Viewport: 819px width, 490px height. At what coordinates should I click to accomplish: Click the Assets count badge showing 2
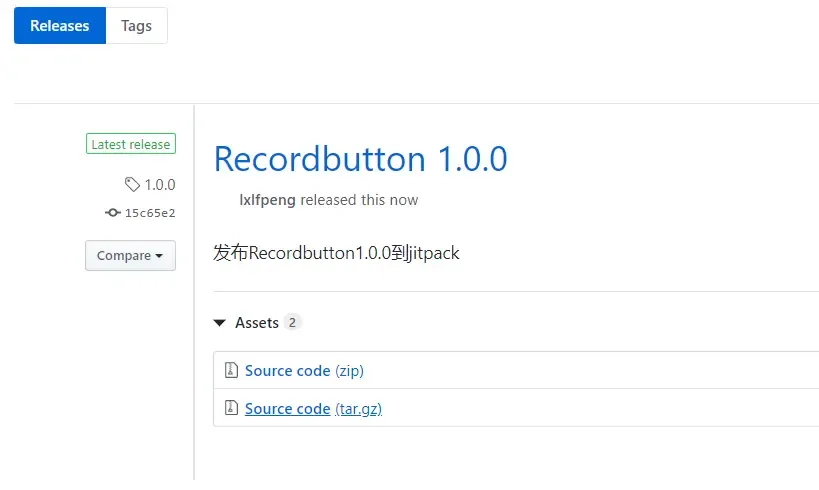point(292,322)
